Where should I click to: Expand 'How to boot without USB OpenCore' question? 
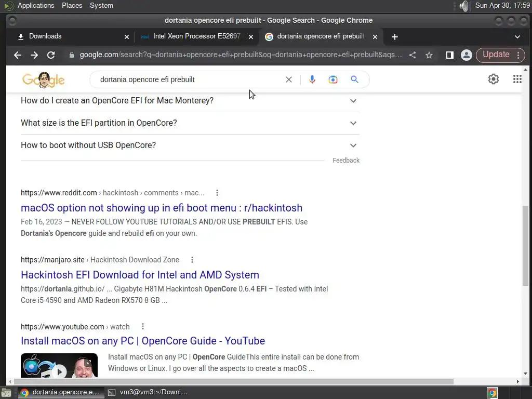190,145
